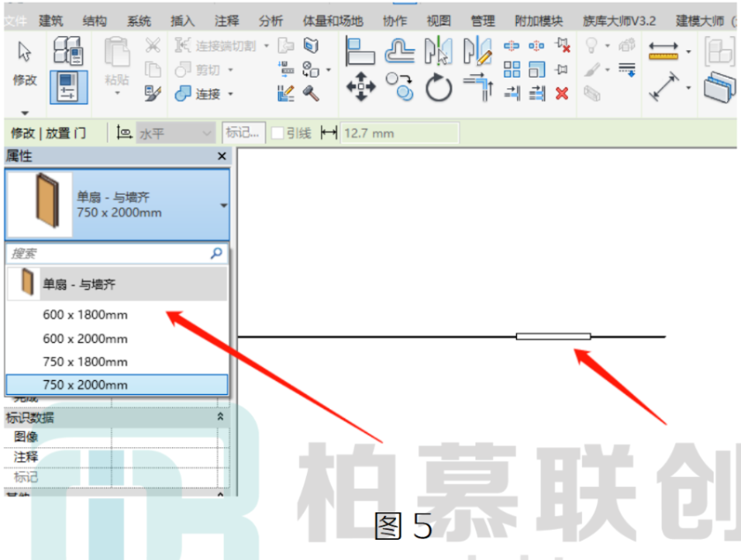Image resolution: width=741 pixels, height=560 pixels.
Task: Click the 注释 property row
Action: (x=116, y=457)
